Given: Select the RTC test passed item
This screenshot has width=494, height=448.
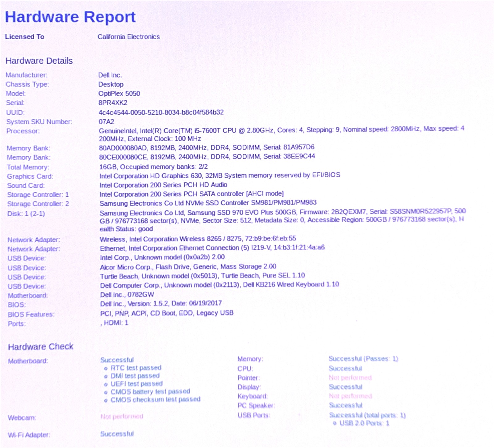Looking at the screenshot, I should pos(136,368).
